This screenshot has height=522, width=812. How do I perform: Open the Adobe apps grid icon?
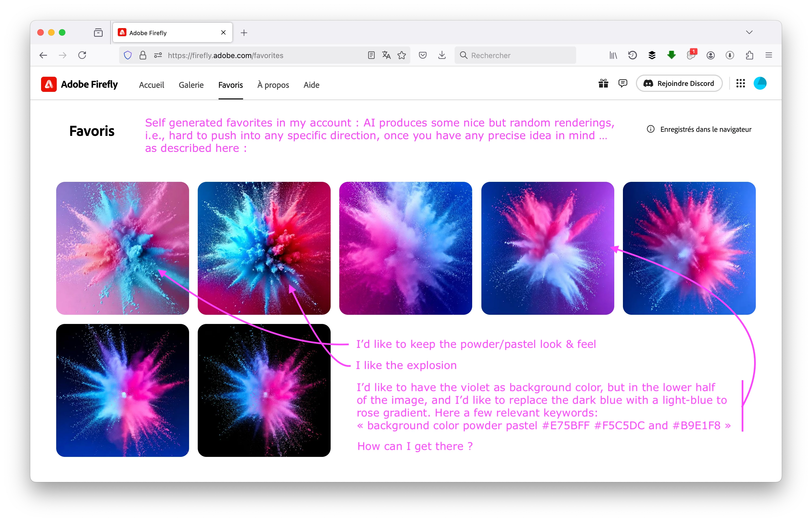[740, 83]
